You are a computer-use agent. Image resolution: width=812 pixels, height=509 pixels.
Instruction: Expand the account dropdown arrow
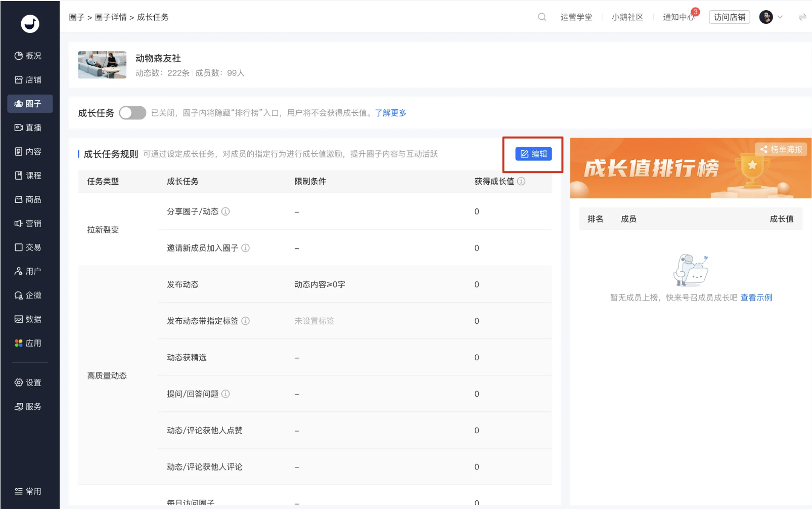tap(780, 17)
